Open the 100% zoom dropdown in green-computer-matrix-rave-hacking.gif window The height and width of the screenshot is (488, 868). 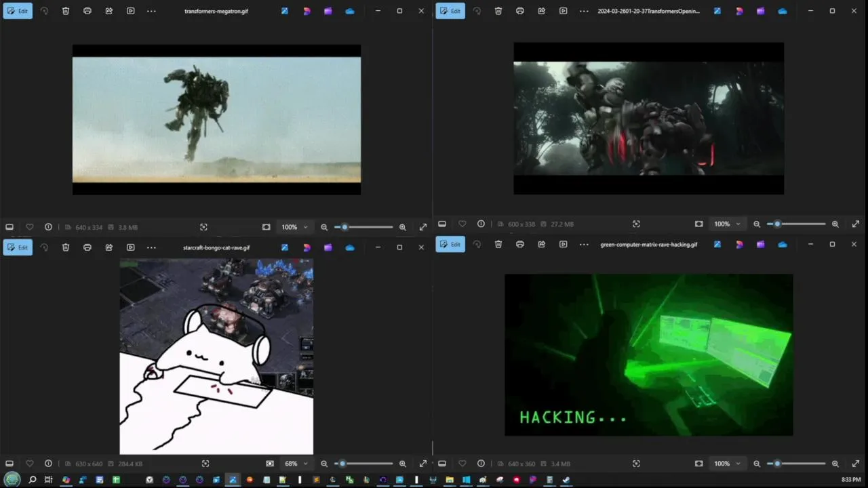(x=727, y=464)
